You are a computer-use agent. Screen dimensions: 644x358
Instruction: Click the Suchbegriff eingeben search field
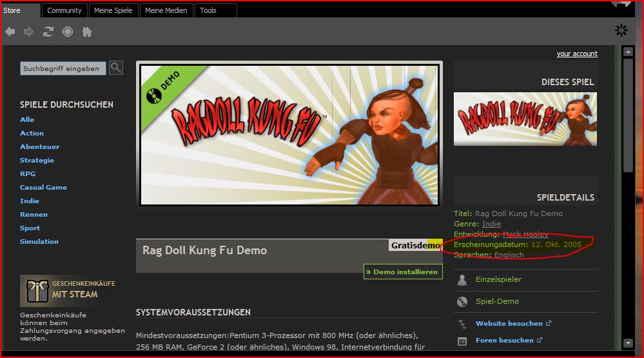63,68
